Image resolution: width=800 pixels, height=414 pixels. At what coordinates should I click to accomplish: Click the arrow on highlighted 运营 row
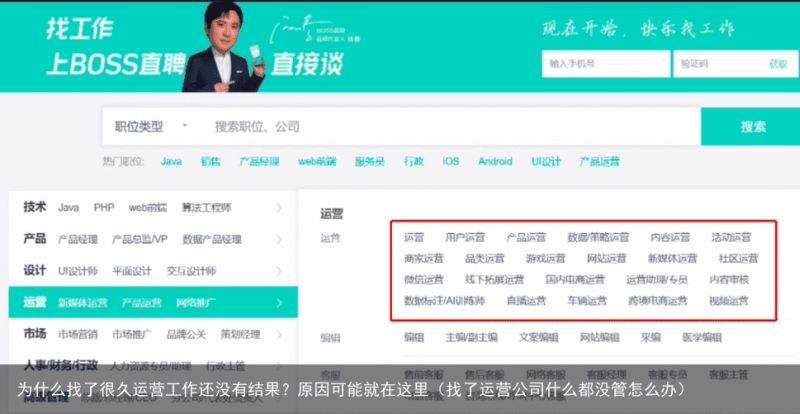[x=279, y=303]
